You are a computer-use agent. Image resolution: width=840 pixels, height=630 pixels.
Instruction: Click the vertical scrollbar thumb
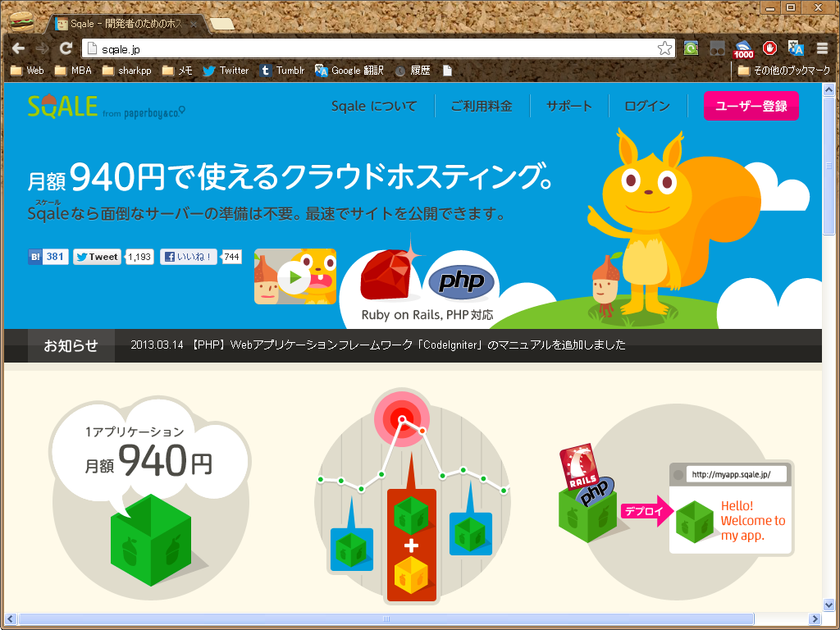(829, 166)
